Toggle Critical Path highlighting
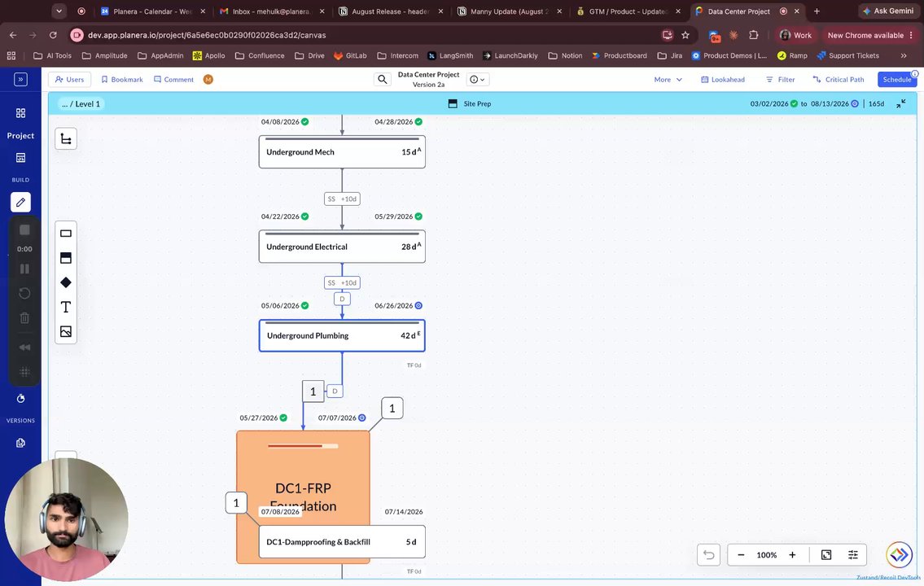The image size is (924, 586). click(838, 80)
